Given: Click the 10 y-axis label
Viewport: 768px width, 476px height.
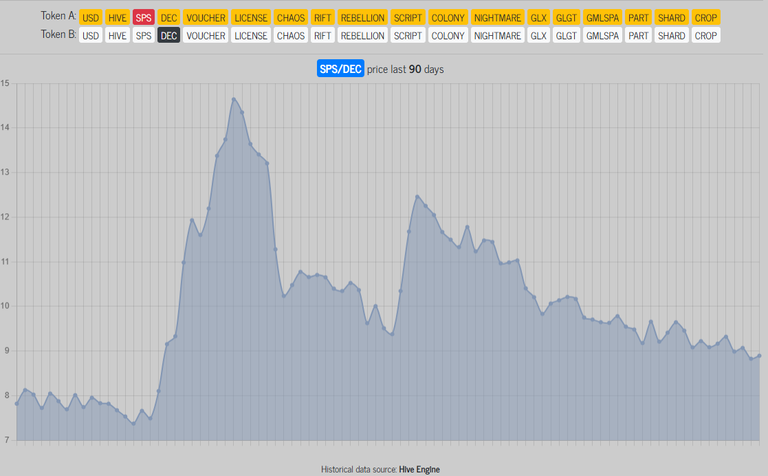Looking at the screenshot, I should pyautogui.click(x=5, y=306).
